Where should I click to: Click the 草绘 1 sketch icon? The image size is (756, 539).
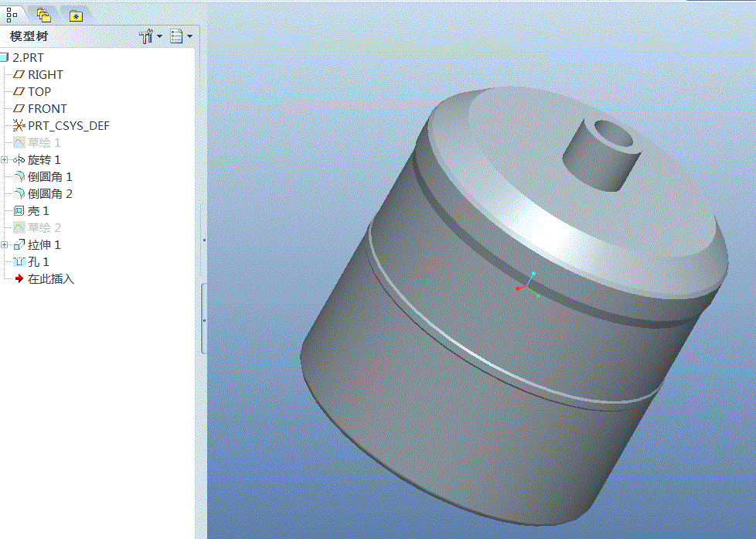pos(19,143)
